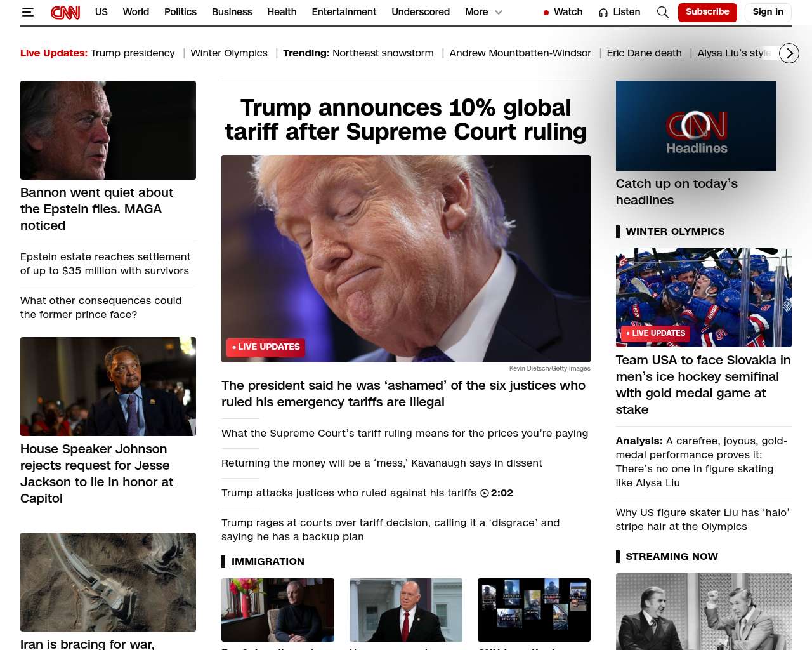812x650 pixels.
Task: Click the Sign in button
Action: 768,12
